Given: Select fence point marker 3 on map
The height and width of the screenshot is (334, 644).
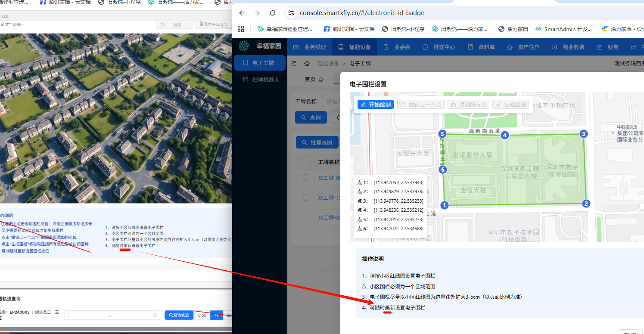Looking at the screenshot, I should (583, 134).
